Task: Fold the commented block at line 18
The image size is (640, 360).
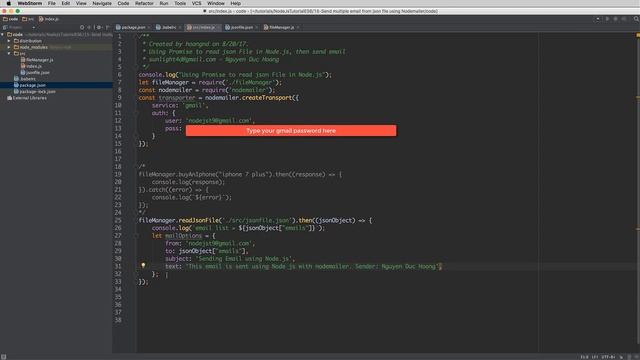Action: (x=137, y=167)
